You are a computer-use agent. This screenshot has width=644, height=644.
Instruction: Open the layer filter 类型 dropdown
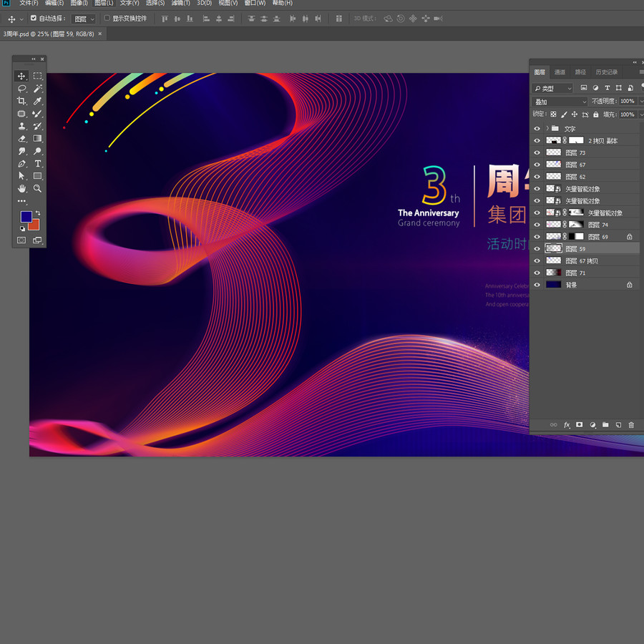552,88
